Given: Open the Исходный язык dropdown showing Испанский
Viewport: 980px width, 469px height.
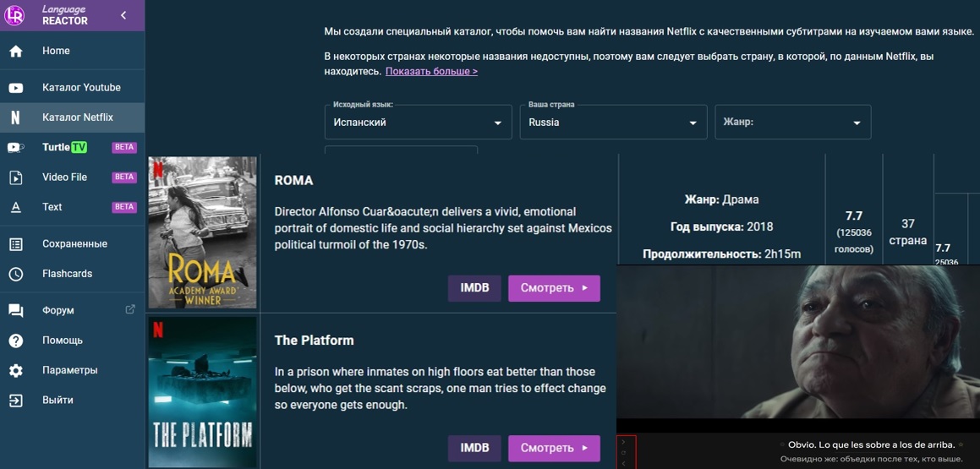Looking at the screenshot, I should point(418,122).
